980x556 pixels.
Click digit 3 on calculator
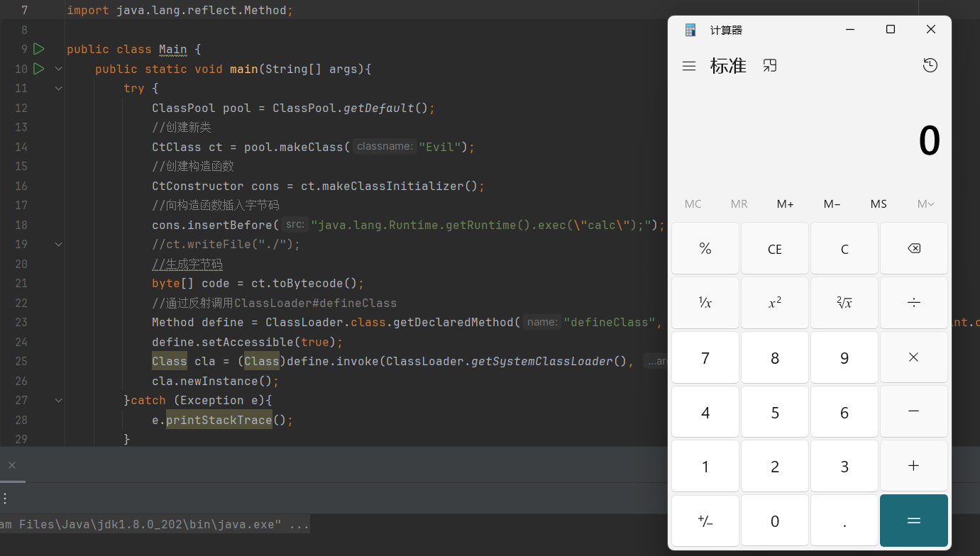(844, 466)
